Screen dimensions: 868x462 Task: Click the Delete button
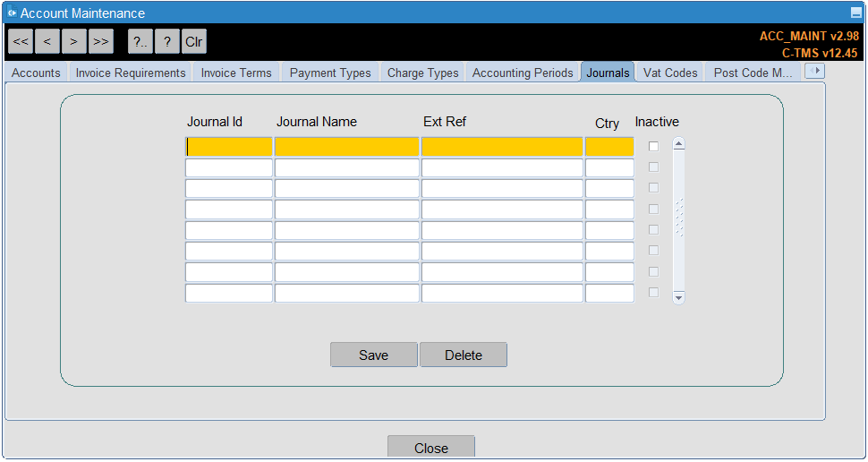point(464,355)
